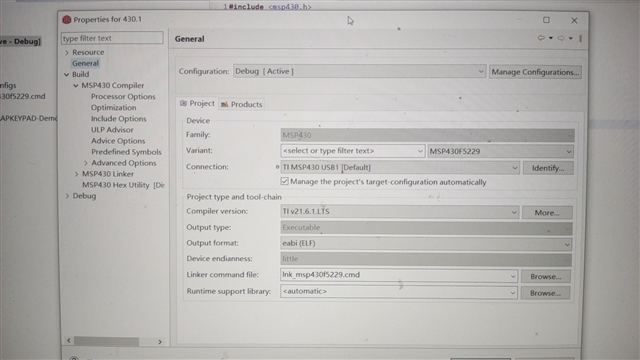
Task: Open the back history dropdown arrow
Action: pyautogui.click(x=551, y=38)
